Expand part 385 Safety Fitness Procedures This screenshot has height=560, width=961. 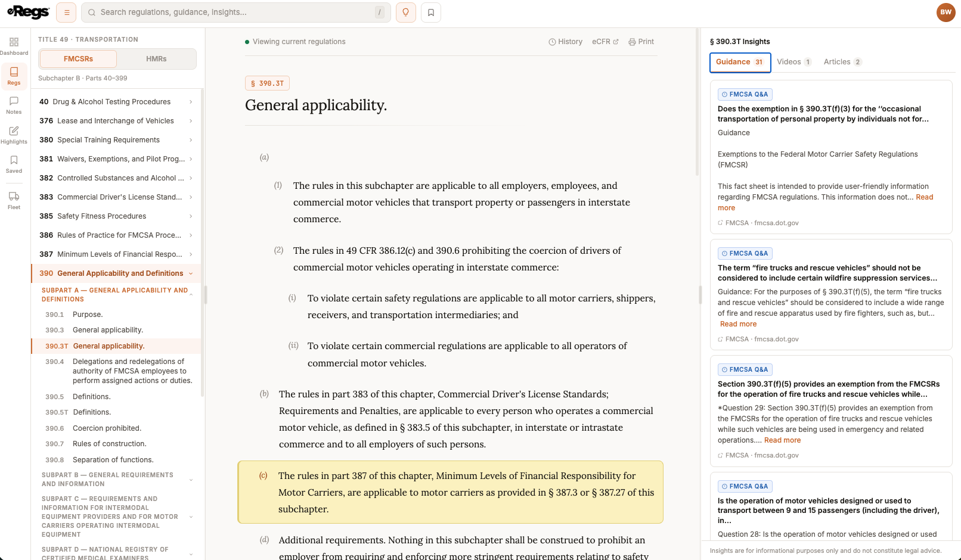(x=116, y=216)
